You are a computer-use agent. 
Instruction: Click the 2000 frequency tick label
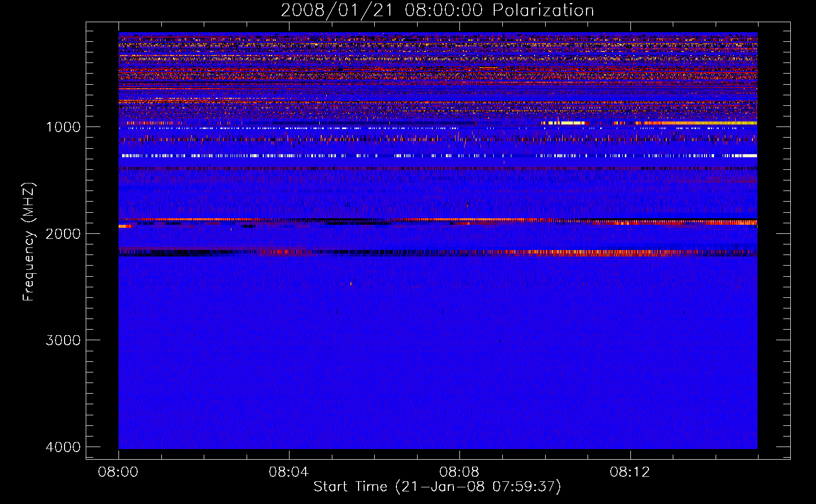[63, 234]
